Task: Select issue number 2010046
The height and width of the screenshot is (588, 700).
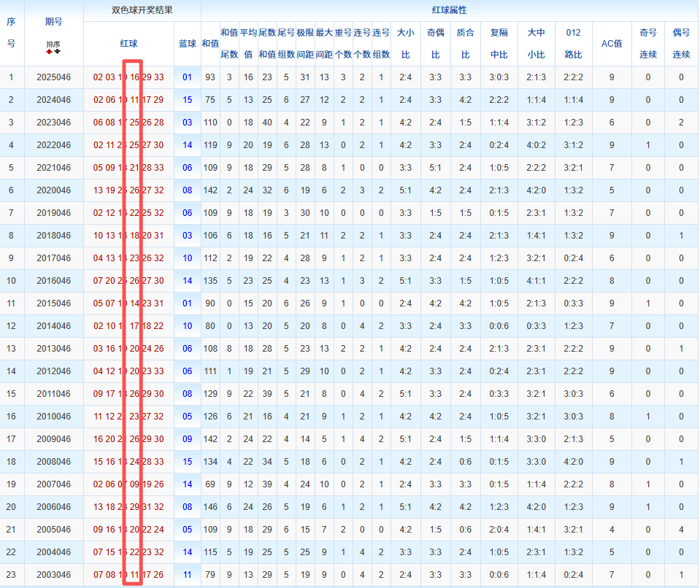Action: 53,417
